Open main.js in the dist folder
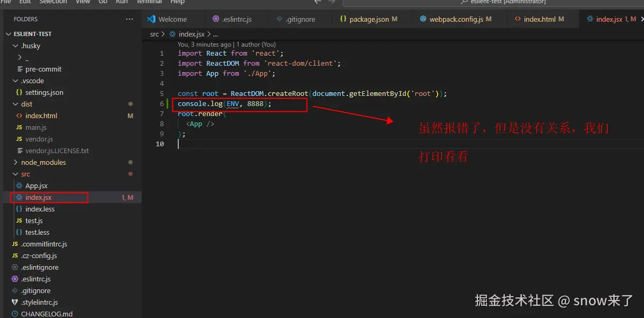Image resolution: width=644 pixels, height=318 pixels. coord(36,127)
